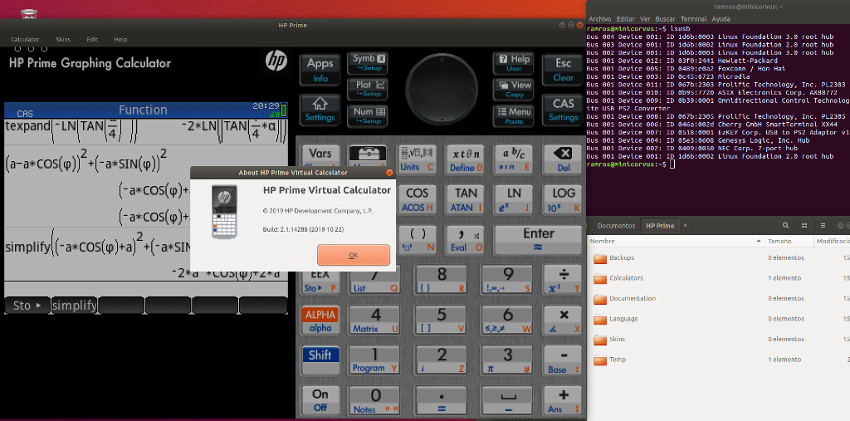This screenshot has height=421, width=850.
Task: Click the View Copy key
Action: point(513,89)
